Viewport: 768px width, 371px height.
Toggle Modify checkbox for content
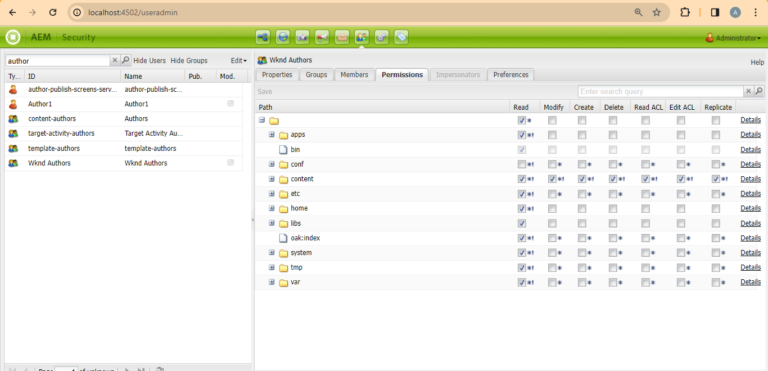552,179
